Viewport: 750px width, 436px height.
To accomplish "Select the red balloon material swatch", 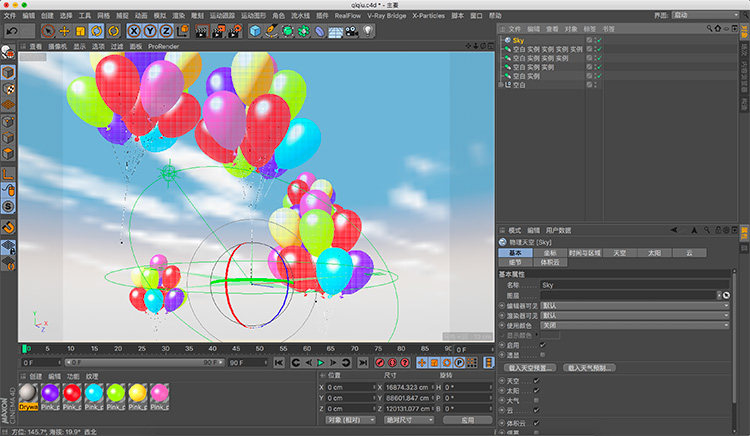I will (72, 394).
